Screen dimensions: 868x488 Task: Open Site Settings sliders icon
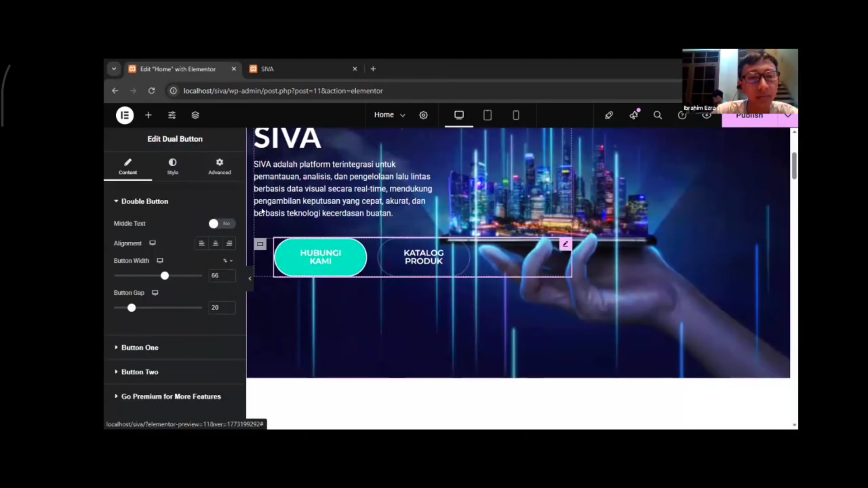click(x=172, y=115)
